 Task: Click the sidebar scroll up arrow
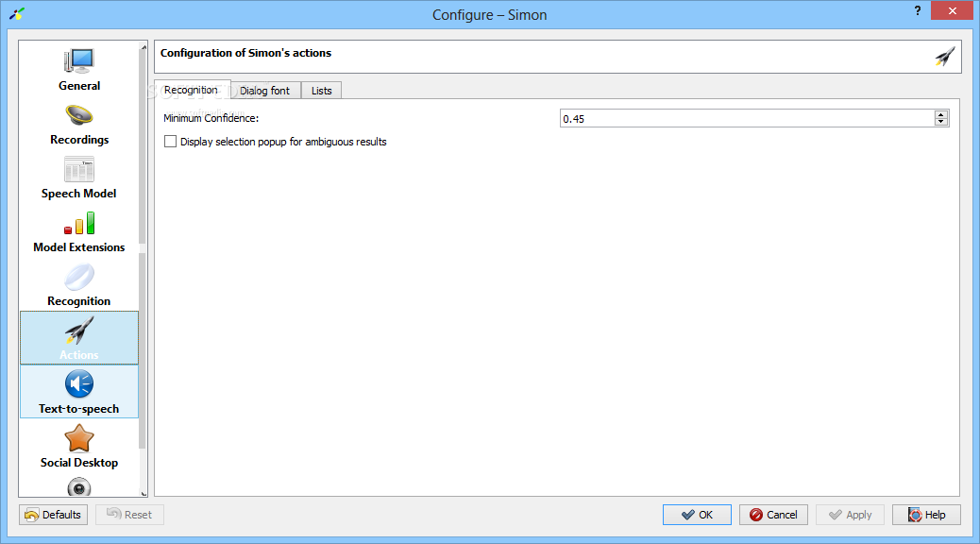click(x=144, y=47)
